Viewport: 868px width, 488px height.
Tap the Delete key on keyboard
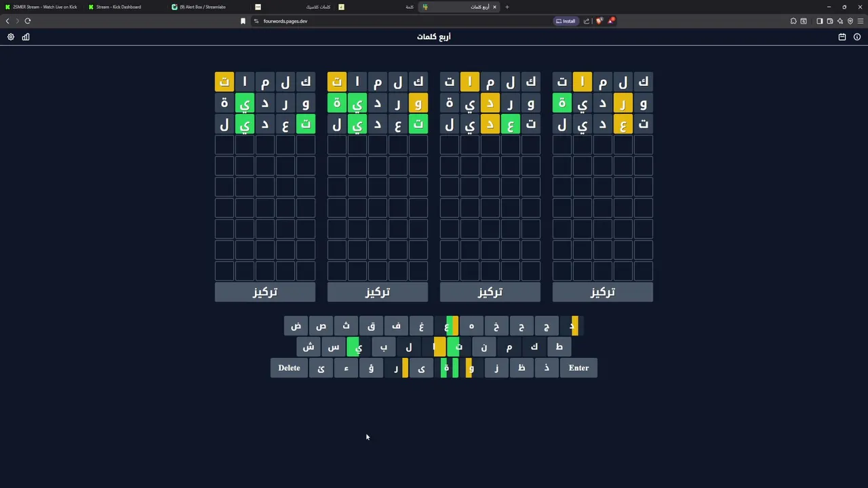pyautogui.click(x=289, y=368)
